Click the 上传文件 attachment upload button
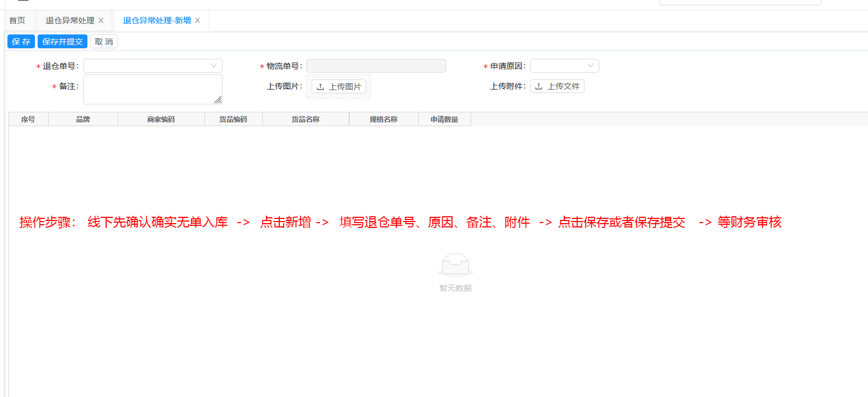 557,86
